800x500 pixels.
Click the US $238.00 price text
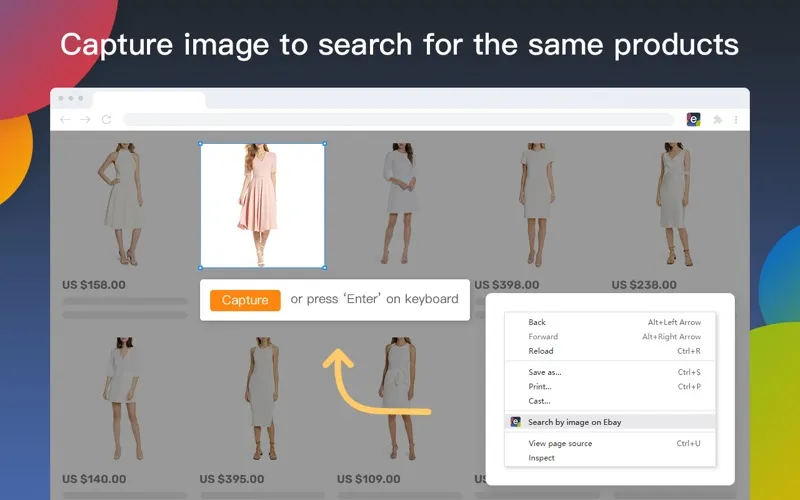(x=644, y=285)
